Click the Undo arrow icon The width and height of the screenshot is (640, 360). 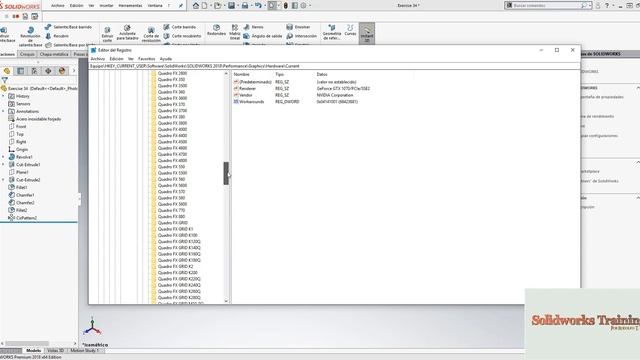pyautogui.click(x=258, y=5)
